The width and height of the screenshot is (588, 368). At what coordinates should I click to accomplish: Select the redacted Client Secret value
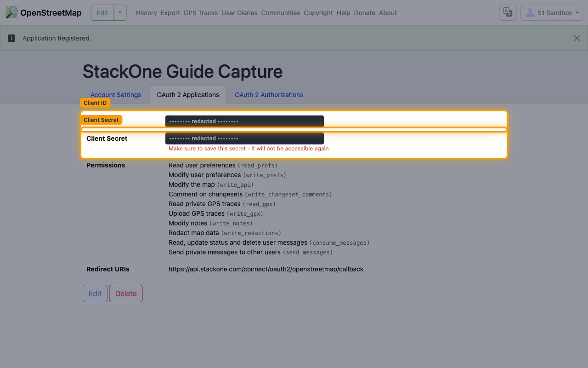click(244, 138)
